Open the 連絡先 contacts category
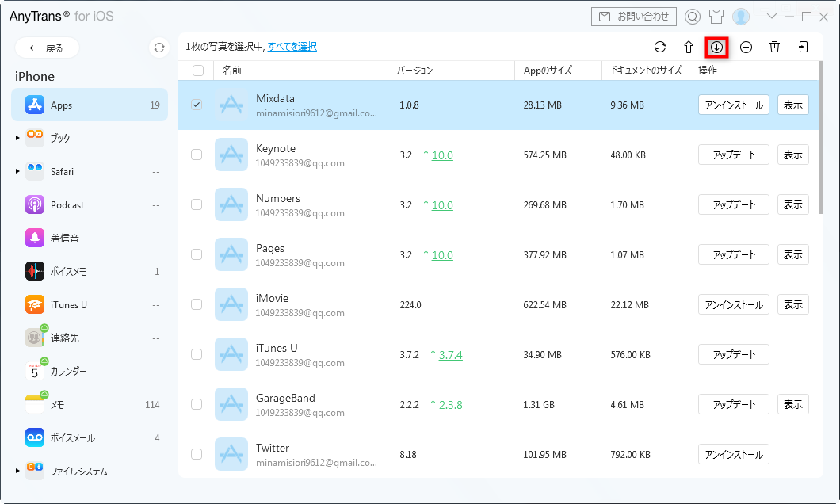Viewport: 840px width, 504px height. 90,338
